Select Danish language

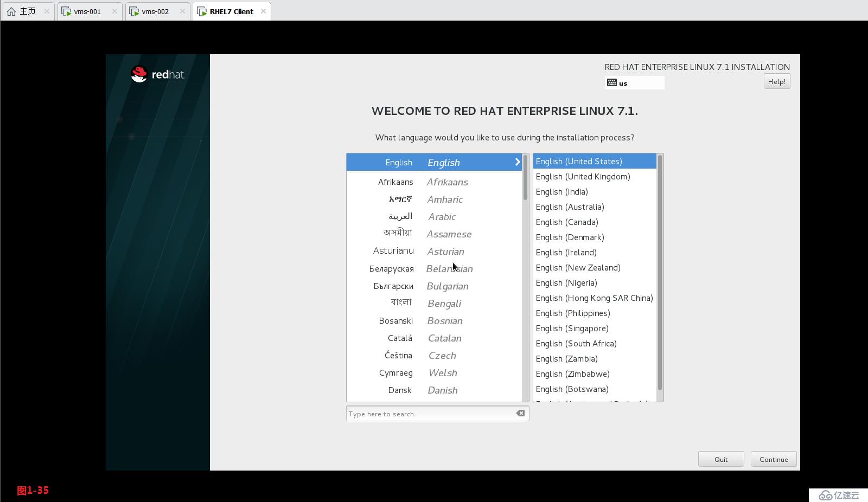tap(434, 390)
